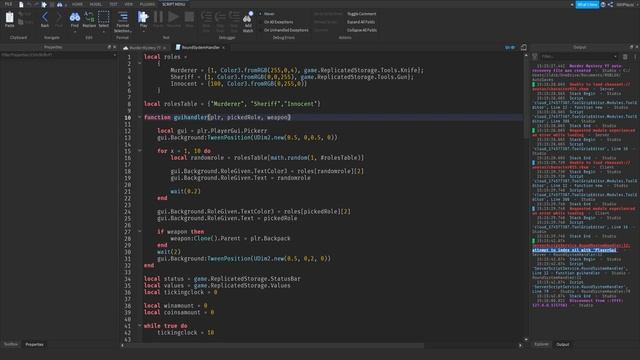Select the SCRIPT MENU ribbon tab
Screen dimensions: 640x360
(x=173, y=4)
